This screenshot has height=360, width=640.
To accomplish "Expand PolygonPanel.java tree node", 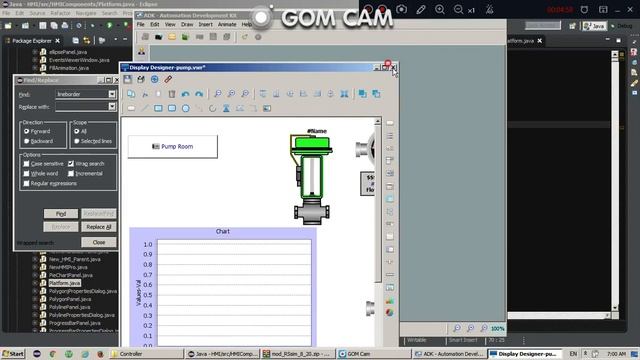I will (x=35, y=299).
